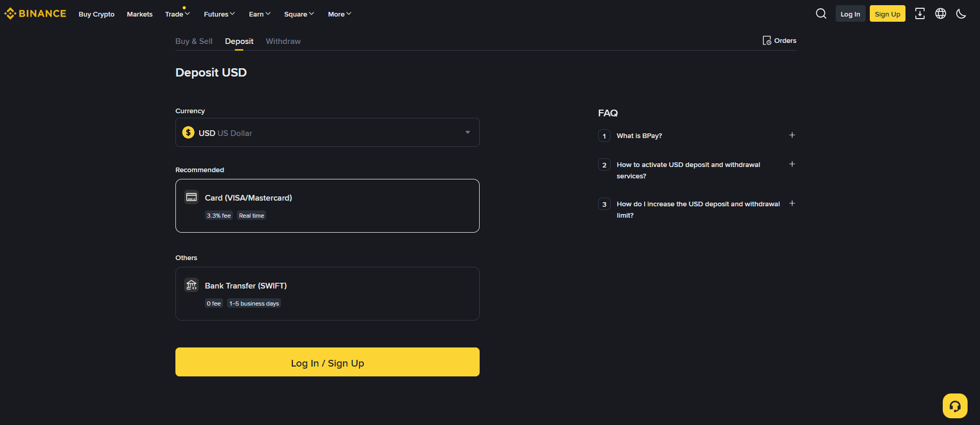The width and height of the screenshot is (980, 425).
Task: Click the 'Recommended' section label
Action: tap(200, 170)
